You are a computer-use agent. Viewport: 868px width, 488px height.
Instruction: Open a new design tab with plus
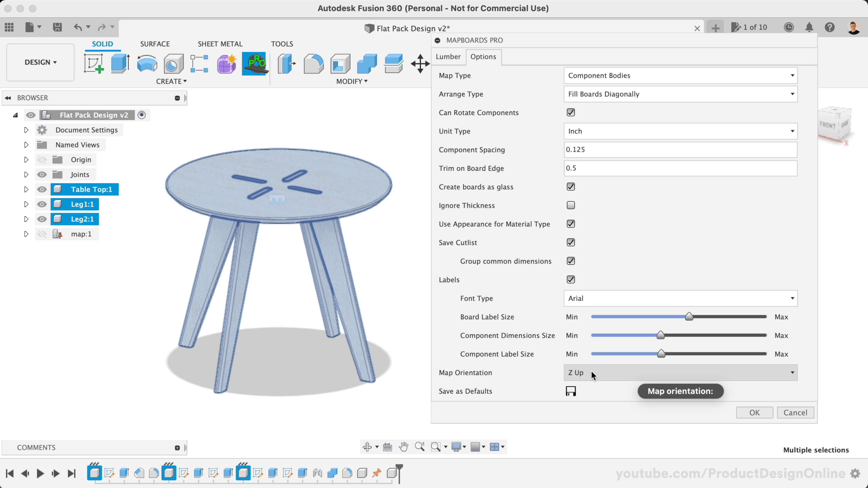click(715, 28)
